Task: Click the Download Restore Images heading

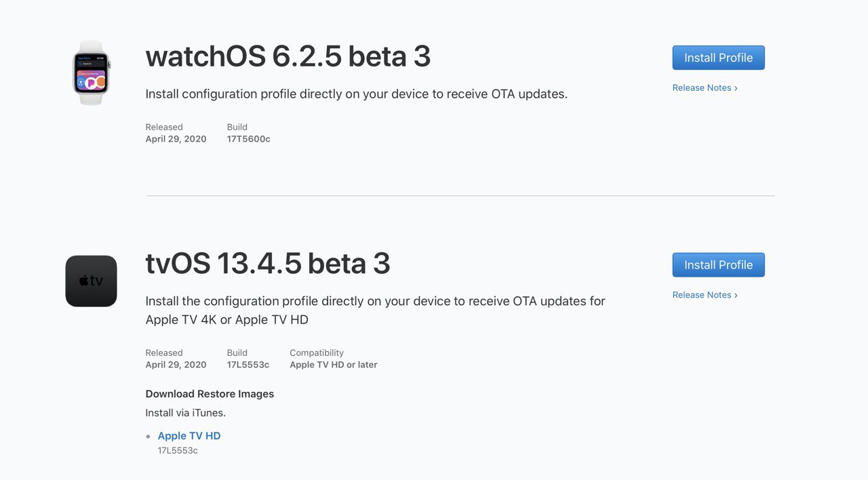Action: (x=210, y=394)
